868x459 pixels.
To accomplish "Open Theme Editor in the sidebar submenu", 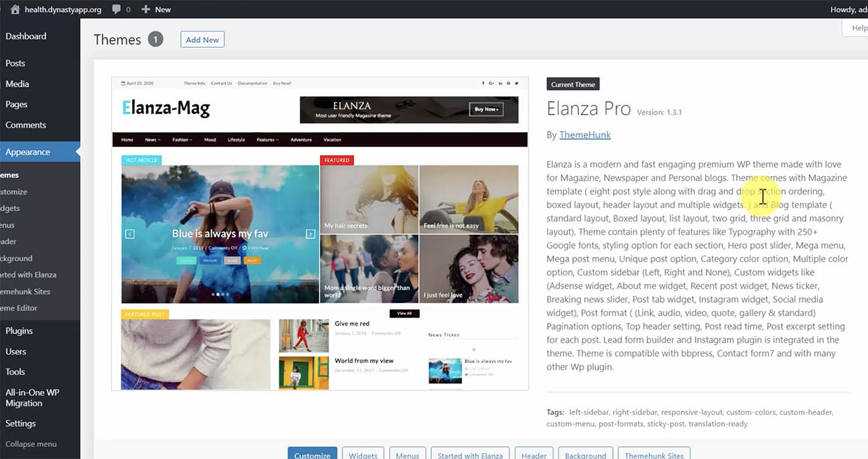I will pos(19,308).
